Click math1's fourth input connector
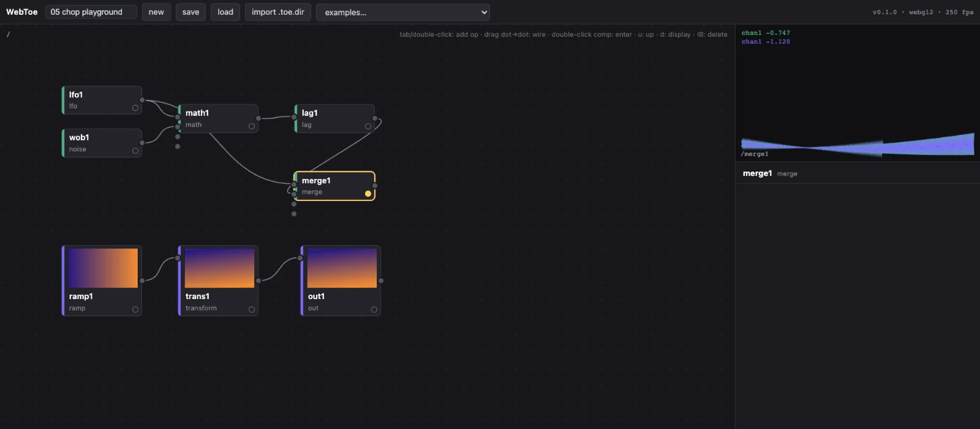This screenshot has height=429, width=980. (x=178, y=146)
